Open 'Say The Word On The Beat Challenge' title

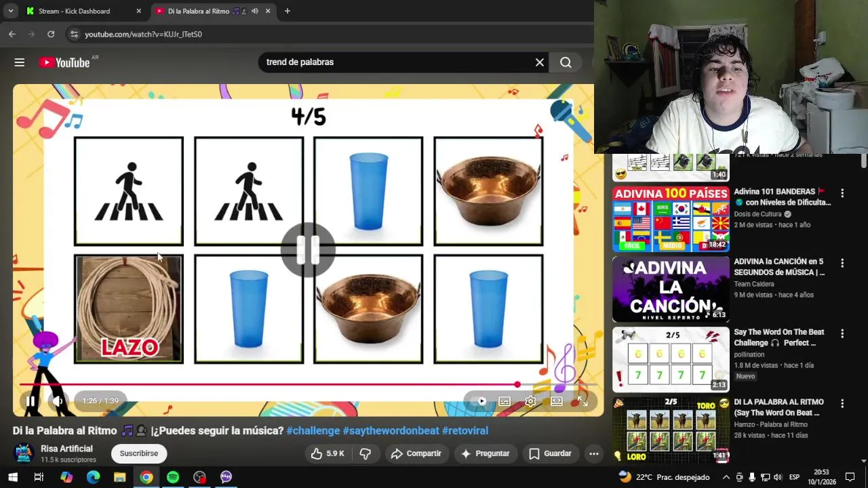click(779, 337)
